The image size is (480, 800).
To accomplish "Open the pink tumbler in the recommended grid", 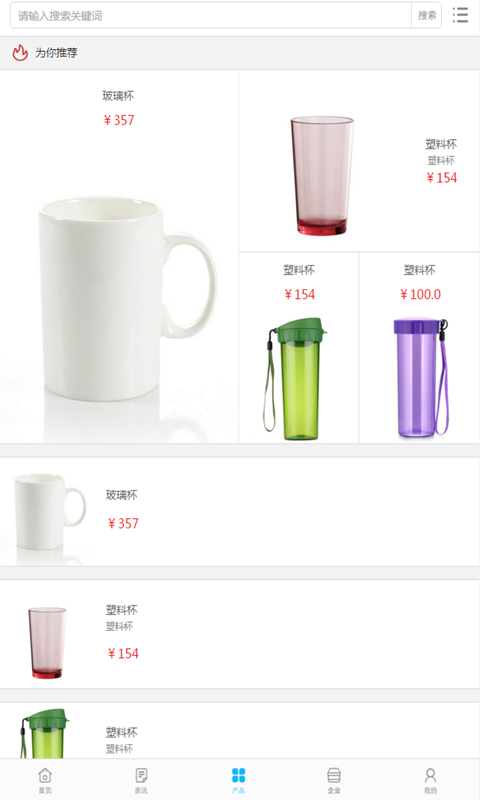I will tap(322, 176).
